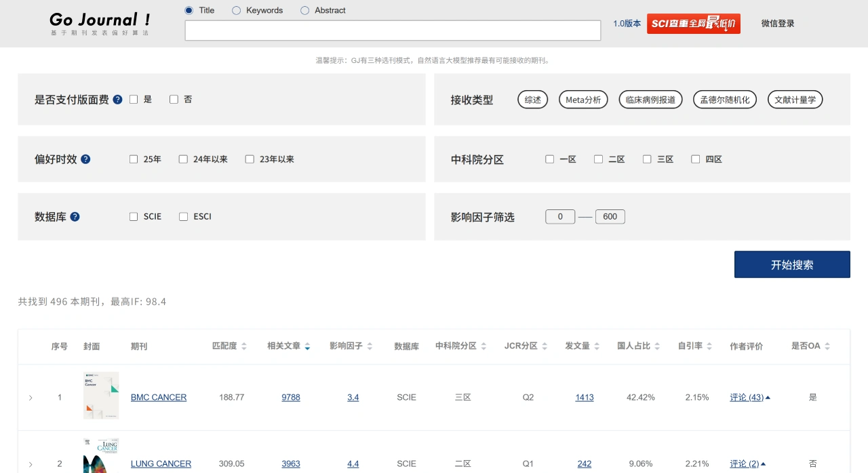Click the Q2 JCR partition cell
The height and width of the screenshot is (473, 868).
(x=528, y=398)
